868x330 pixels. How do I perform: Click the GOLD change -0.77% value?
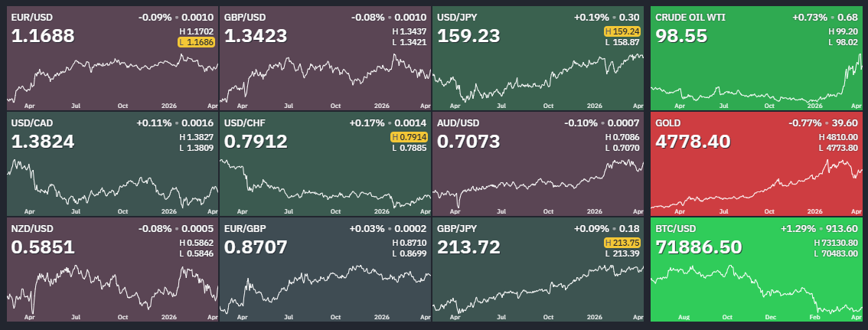pyautogui.click(x=811, y=123)
